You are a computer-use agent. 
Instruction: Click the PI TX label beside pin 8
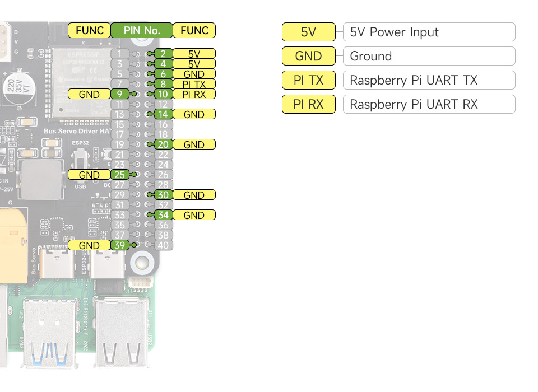[x=194, y=84]
